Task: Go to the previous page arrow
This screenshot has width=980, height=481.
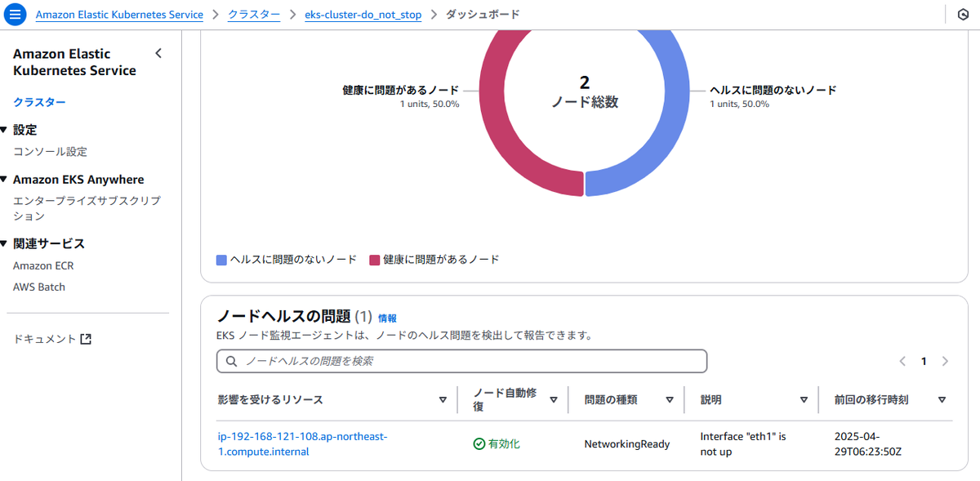Action: 902,361
